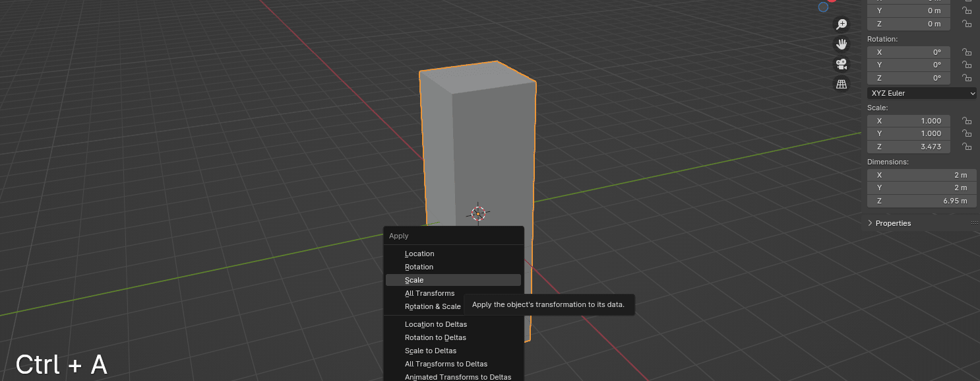Click the 3D cursor at the cube base
Image resolution: width=980 pixels, height=381 pixels.
[x=479, y=213]
